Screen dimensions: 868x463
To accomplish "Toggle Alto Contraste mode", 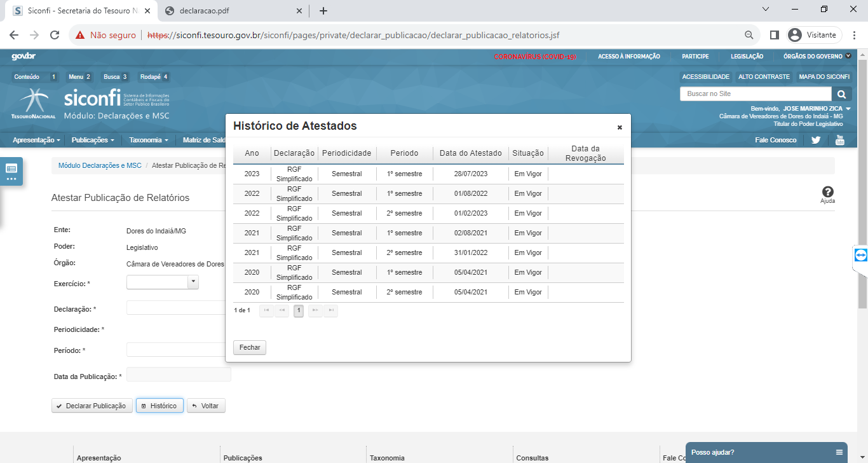I will point(764,76).
